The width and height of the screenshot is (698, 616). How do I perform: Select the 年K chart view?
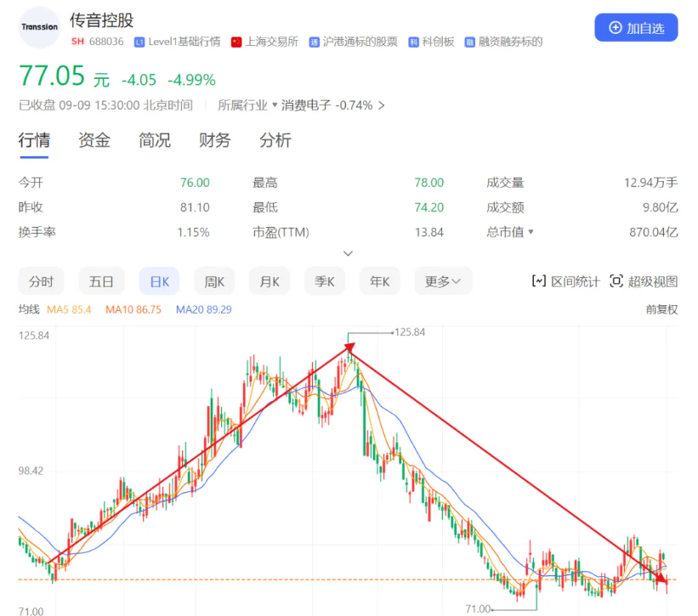380,281
